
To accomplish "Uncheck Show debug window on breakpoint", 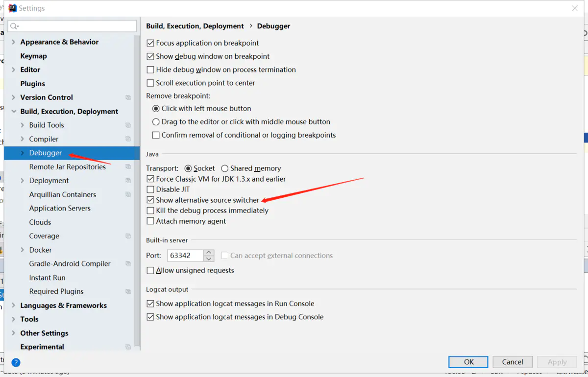I will [150, 56].
